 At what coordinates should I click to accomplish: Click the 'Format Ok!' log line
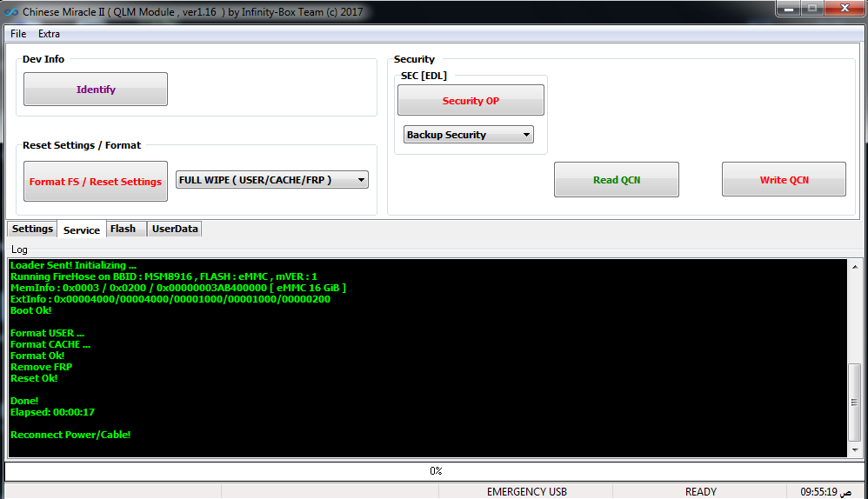37,356
